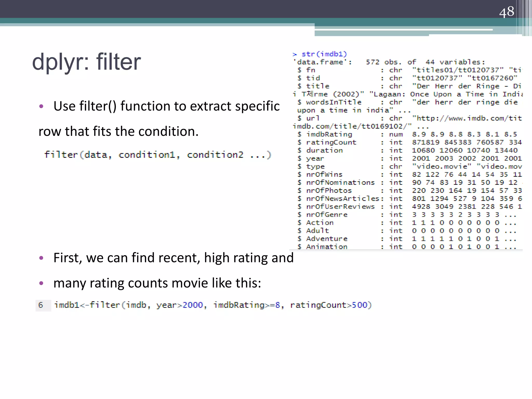
Task: Click the '"video.movie"' type value
Action: click(442, 167)
